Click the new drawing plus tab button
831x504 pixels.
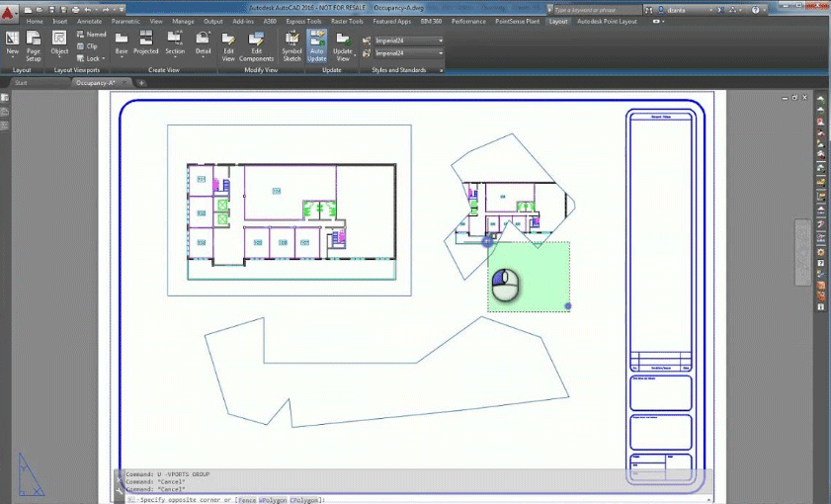[141, 83]
